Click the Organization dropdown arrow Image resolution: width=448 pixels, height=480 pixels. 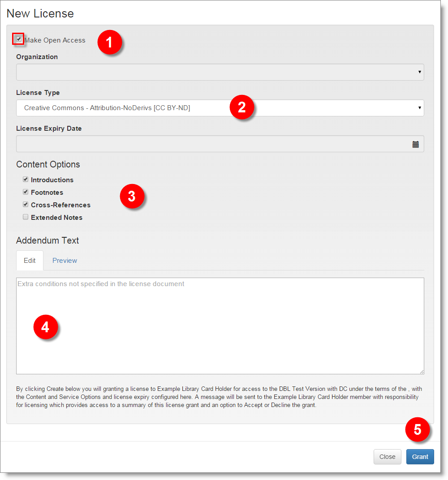click(420, 72)
